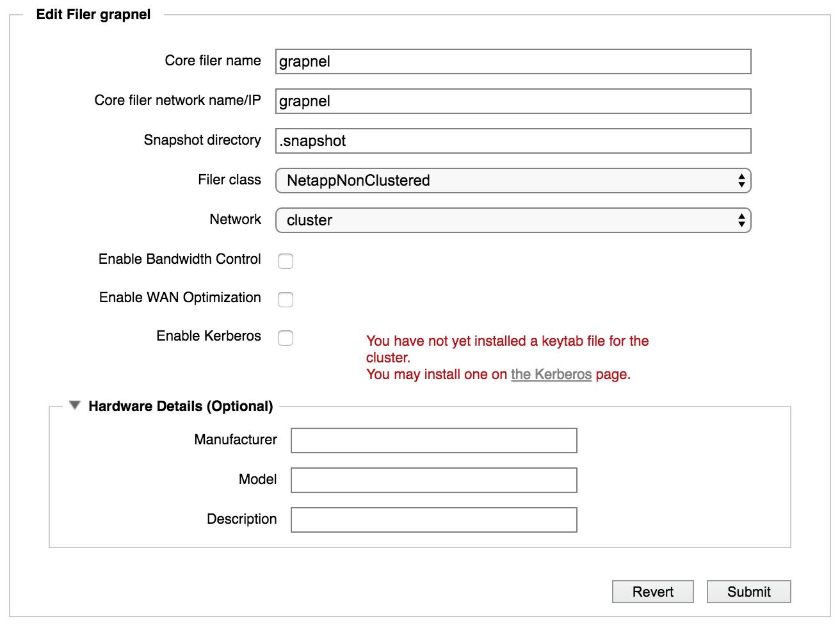The height and width of the screenshot is (630, 840).
Task: Open the Filer class NetappNonClustered dropdown
Action: click(513, 181)
